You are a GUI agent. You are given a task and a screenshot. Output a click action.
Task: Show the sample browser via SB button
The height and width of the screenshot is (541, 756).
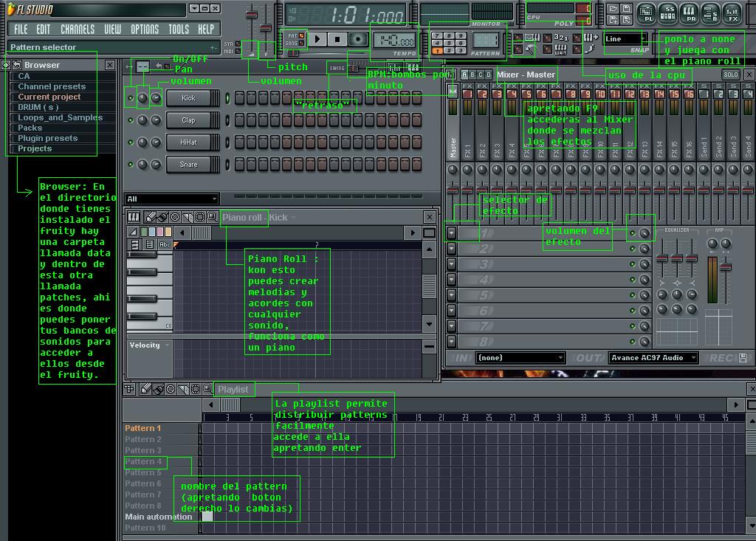[711, 13]
